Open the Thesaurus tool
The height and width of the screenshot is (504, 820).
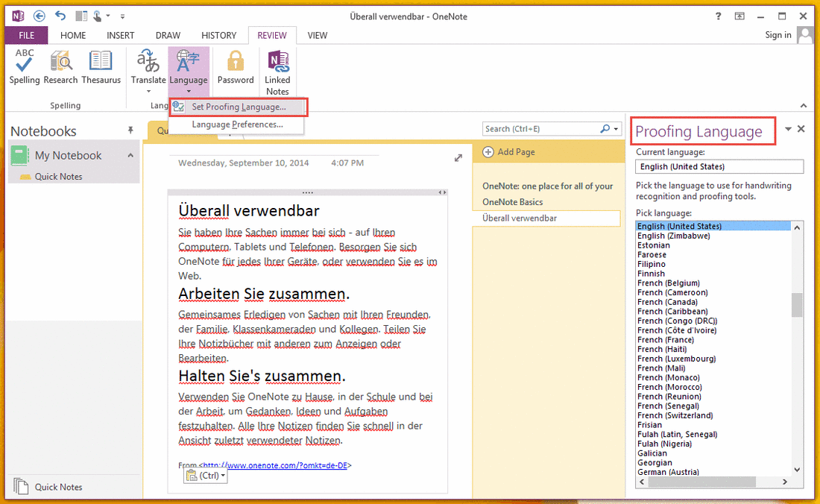(101, 67)
